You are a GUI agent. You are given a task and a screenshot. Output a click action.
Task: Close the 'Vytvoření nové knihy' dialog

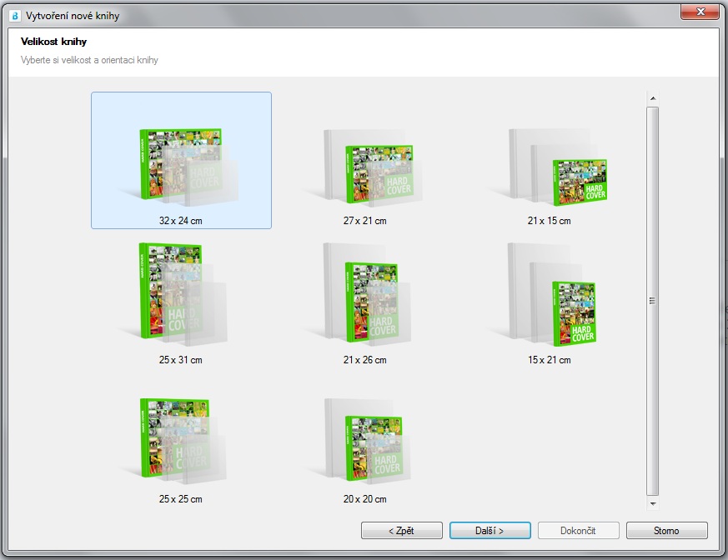tap(700, 12)
